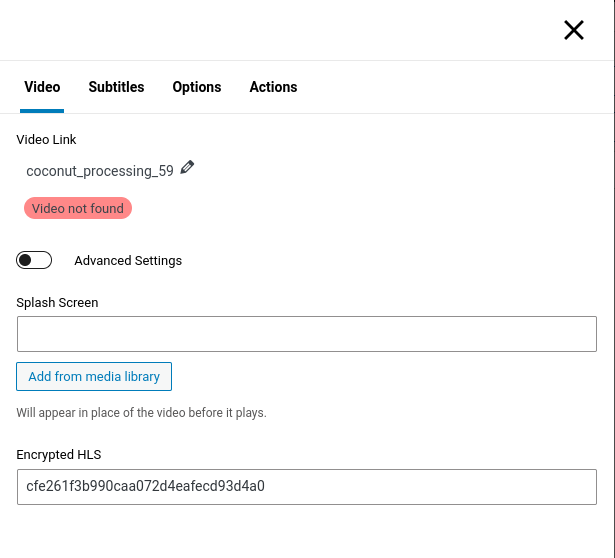Screen dimensions: 615x558
Task: Click the cfe261f3b990 key text in field
Action: 145,487
